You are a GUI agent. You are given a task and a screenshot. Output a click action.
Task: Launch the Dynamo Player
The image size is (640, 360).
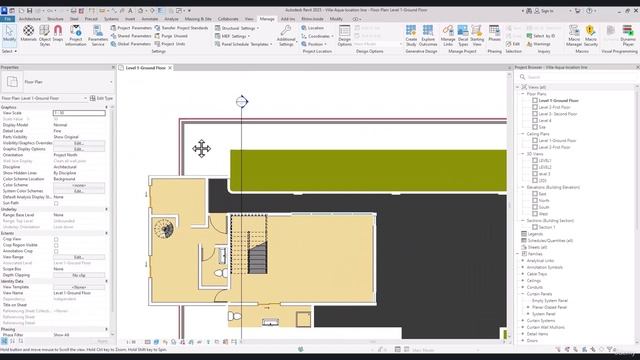(x=628, y=35)
